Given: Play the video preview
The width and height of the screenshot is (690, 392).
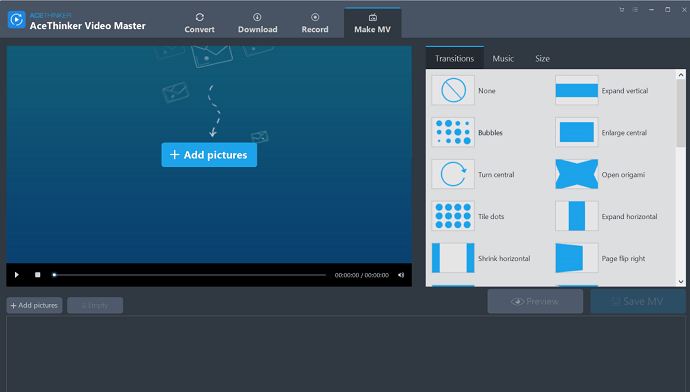Looking at the screenshot, I should tap(17, 275).
